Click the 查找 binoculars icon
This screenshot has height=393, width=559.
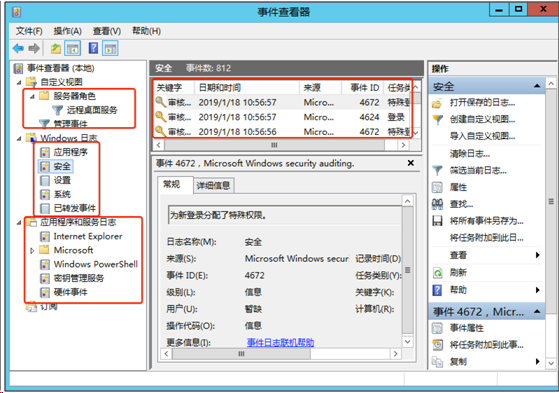point(437,204)
